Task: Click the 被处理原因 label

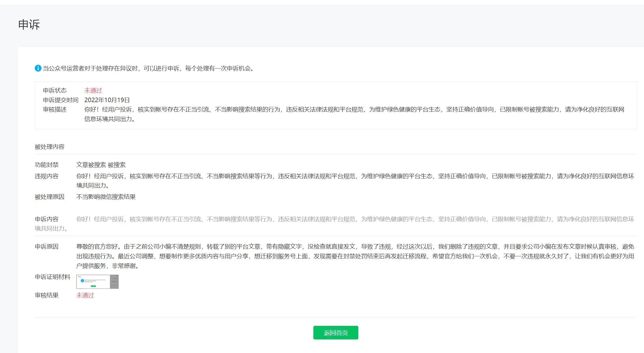Action: (49, 197)
